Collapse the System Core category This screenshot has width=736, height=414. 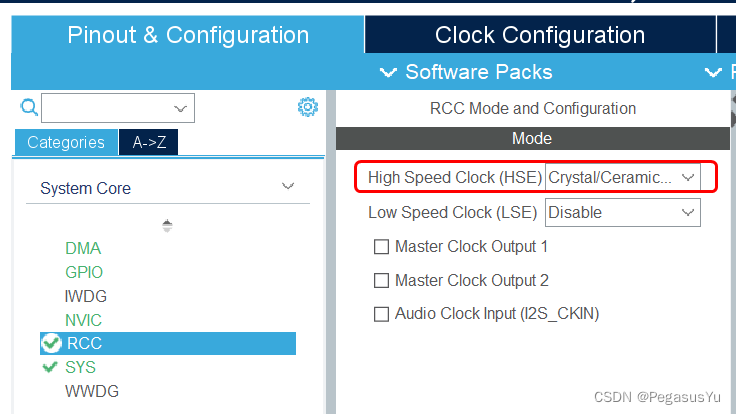288,187
